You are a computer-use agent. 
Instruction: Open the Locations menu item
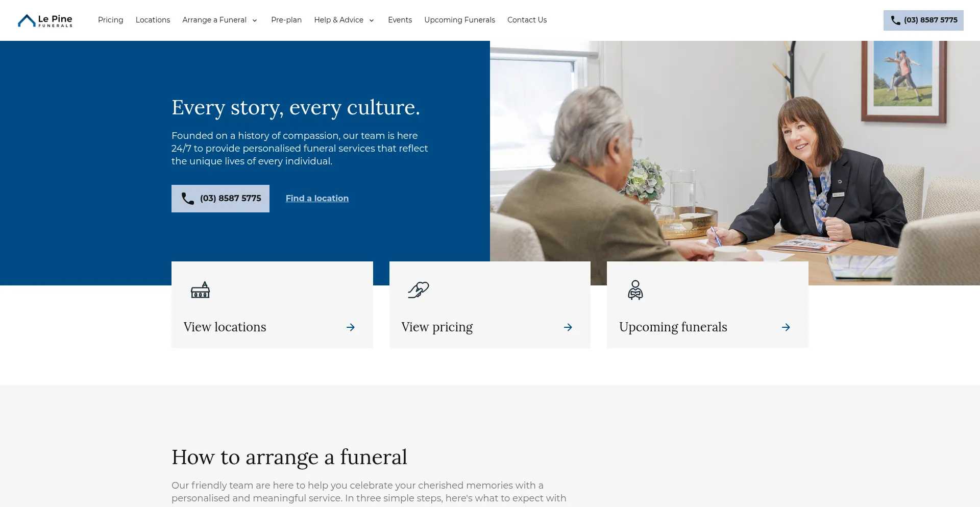153,20
